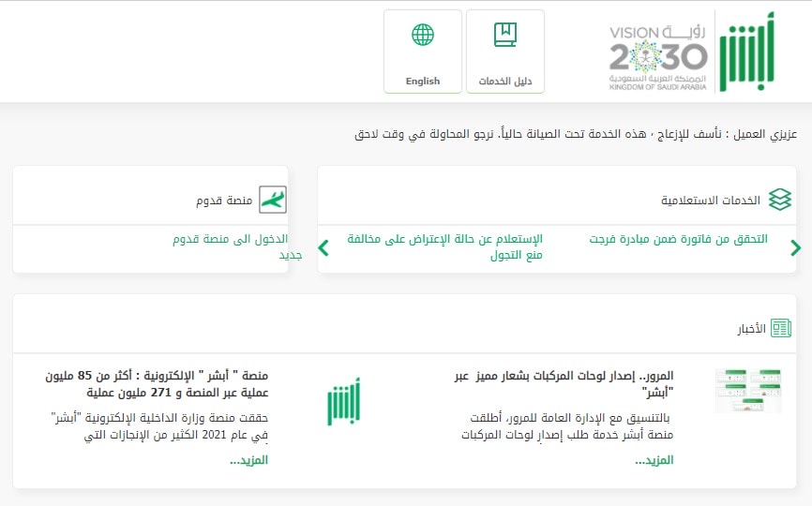Click the airplane icon for منصة قدوم
The image size is (812, 506).
pos(272,201)
